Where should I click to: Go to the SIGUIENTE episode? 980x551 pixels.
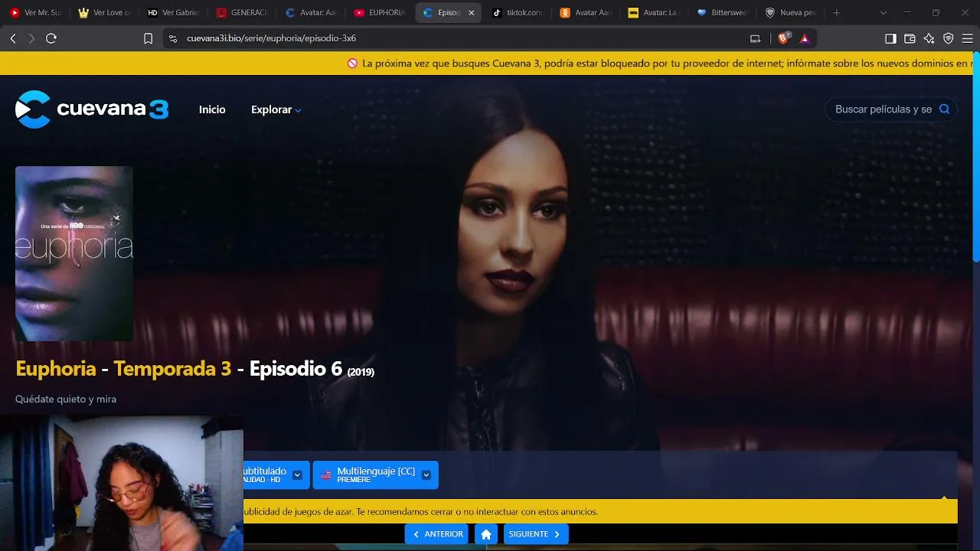click(536, 534)
